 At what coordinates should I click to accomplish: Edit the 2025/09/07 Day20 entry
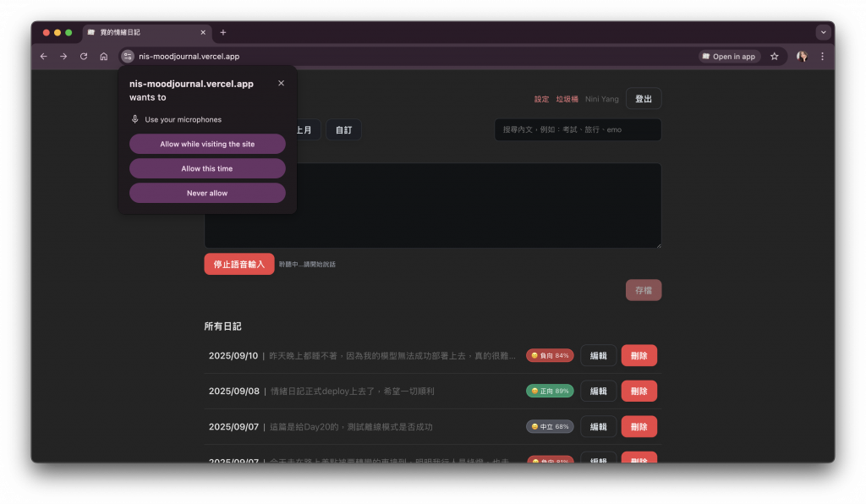pos(598,426)
